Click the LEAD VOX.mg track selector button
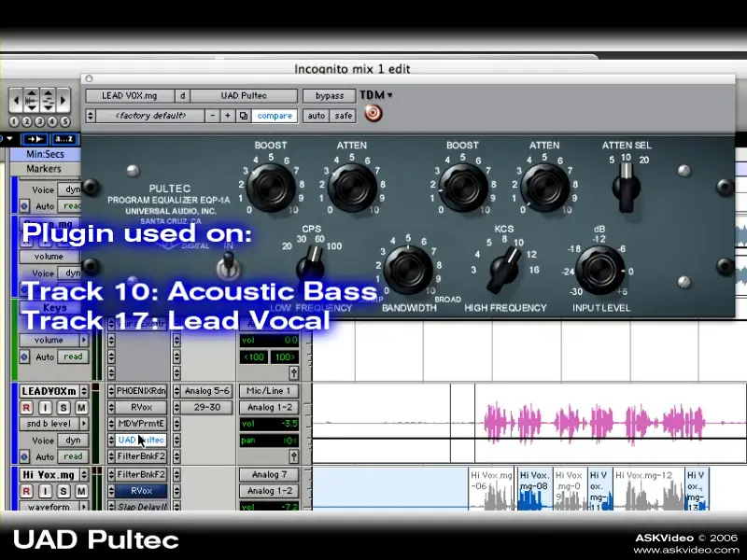This screenshot has height=560, width=747. pyautogui.click(x=130, y=96)
